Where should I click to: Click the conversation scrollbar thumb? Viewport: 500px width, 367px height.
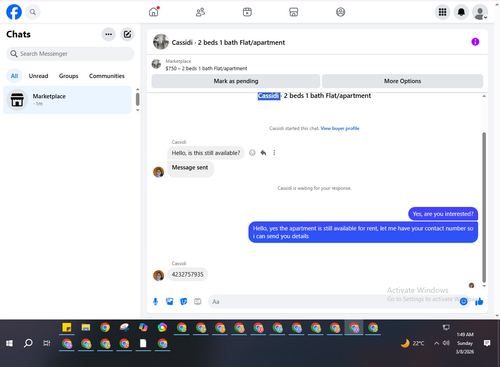pyautogui.click(x=484, y=207)
